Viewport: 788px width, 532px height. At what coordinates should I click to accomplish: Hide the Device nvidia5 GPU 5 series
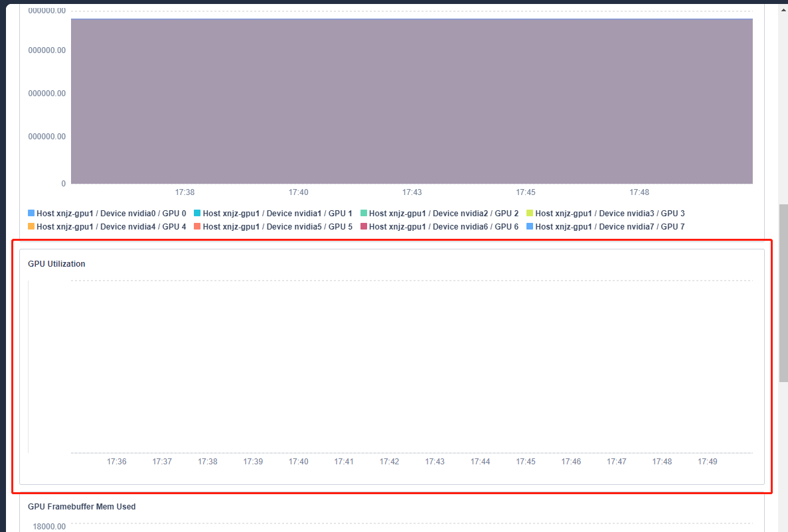[276, 226]
